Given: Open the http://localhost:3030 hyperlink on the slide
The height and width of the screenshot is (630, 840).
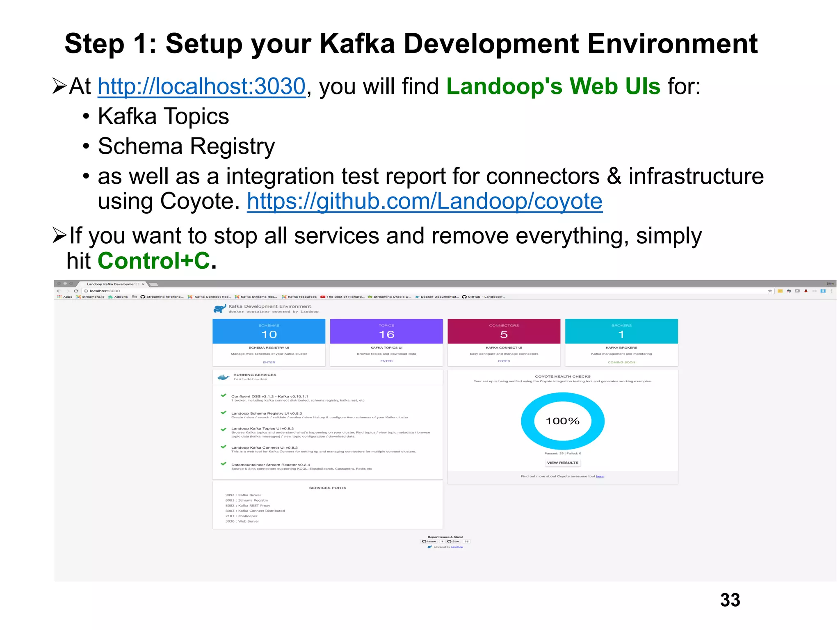Looking at the screenshot, I should coord(201,87).
